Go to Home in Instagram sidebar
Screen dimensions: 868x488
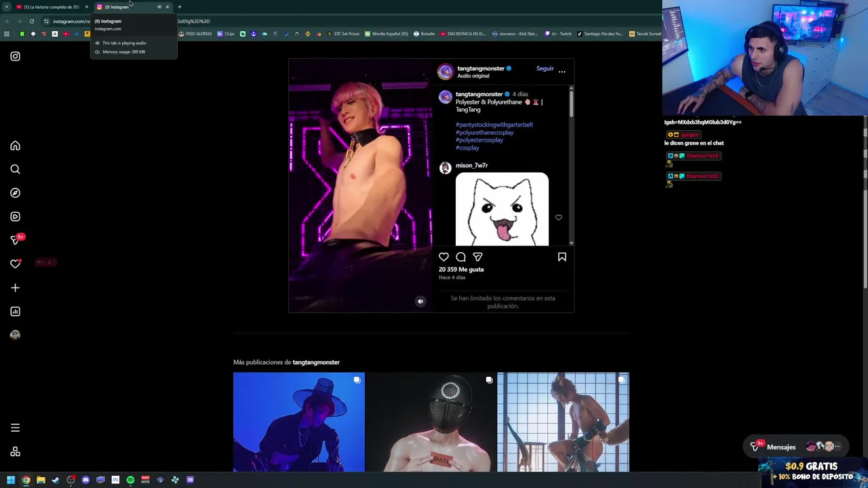coord(15,146)
